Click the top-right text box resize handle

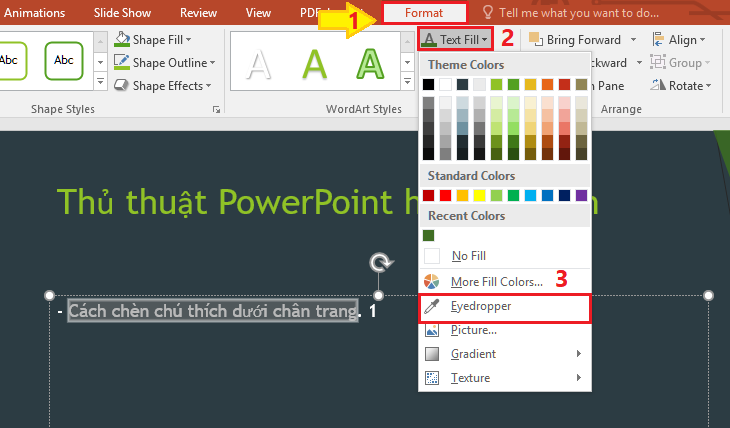(x=708, y=295)
